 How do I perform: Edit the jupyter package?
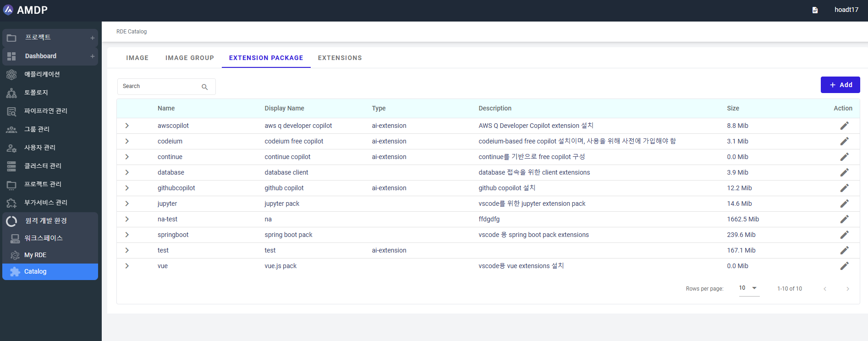844,203
